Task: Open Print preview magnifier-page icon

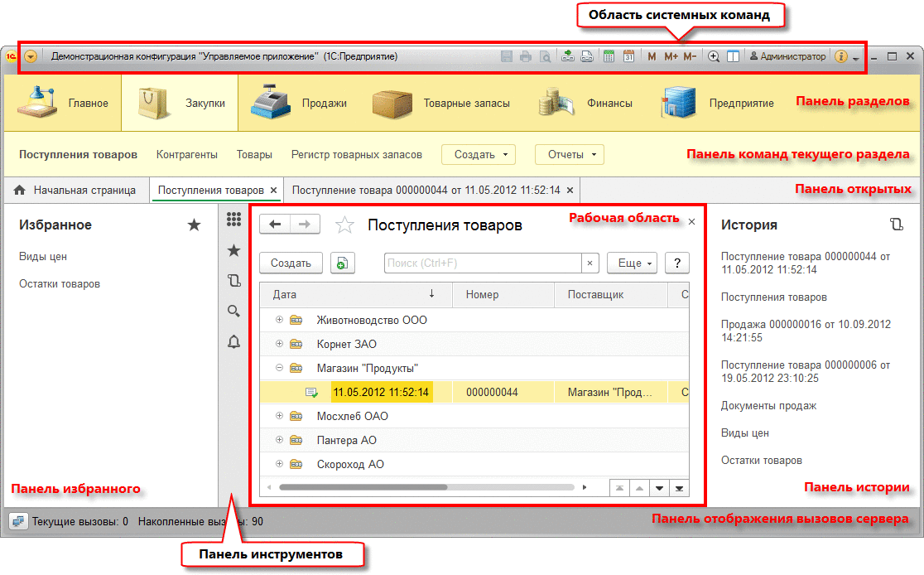Action: [x=546, y=56]
